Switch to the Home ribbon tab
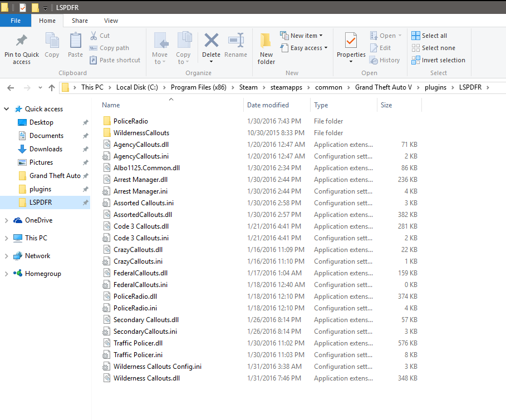This screenshot has width=506, height=420. tap(47, 21)
